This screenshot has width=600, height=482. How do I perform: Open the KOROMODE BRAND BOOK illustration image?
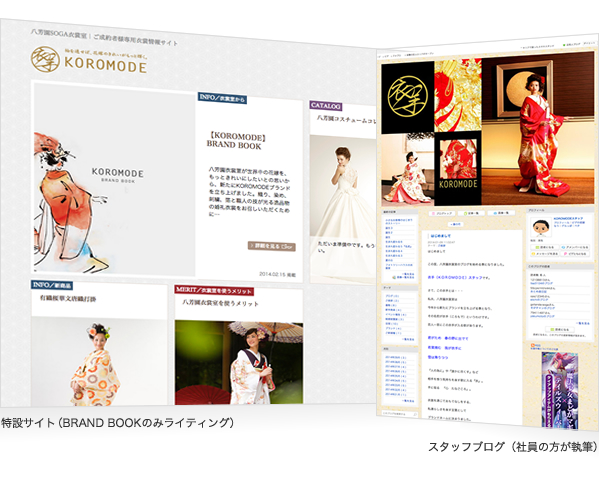114,178
